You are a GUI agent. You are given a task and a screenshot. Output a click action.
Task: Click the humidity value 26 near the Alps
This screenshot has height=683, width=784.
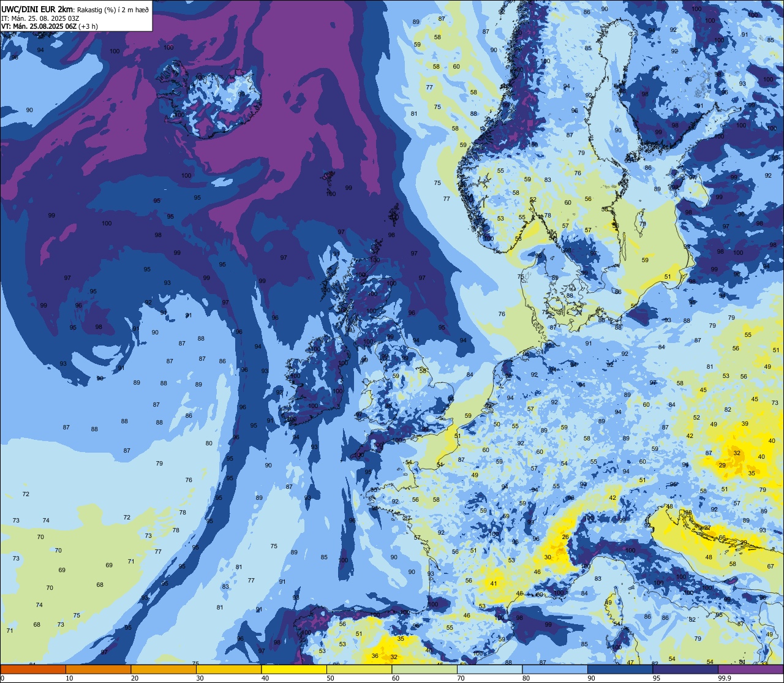tap(565, 537)
